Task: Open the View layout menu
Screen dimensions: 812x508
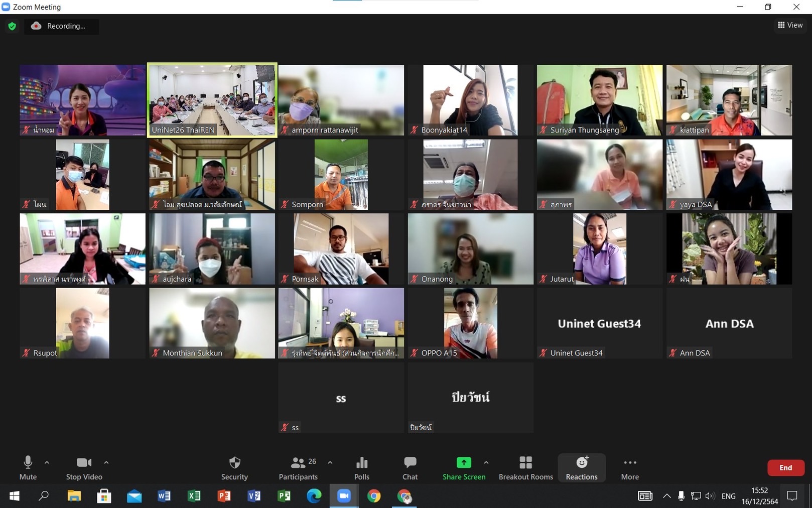Action: [790, 25]
